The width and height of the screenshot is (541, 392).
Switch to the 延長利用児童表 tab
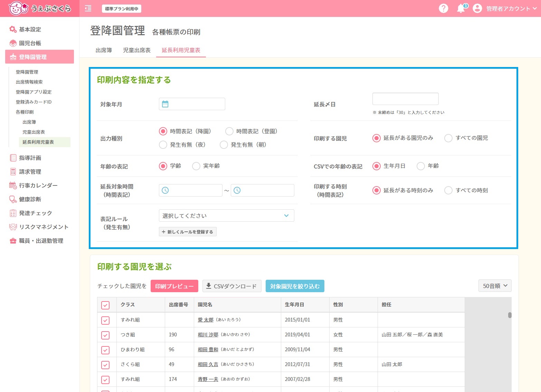tap(181, 50)
